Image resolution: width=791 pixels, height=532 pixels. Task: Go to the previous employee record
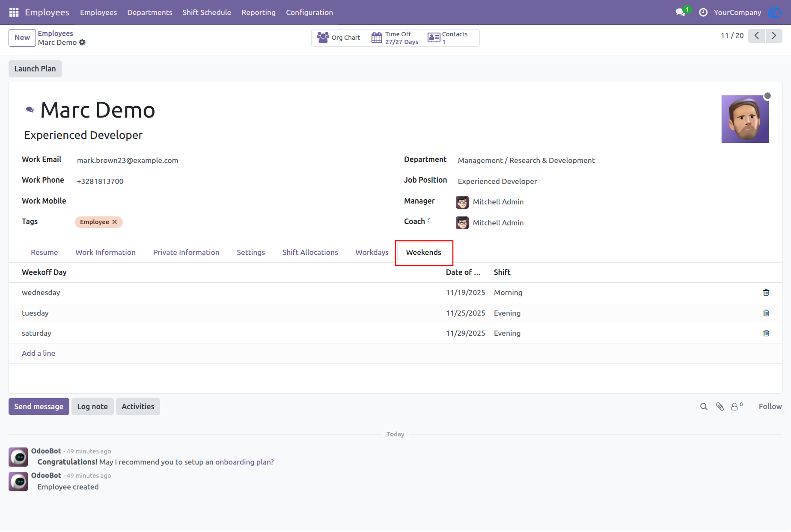[756, 35]
